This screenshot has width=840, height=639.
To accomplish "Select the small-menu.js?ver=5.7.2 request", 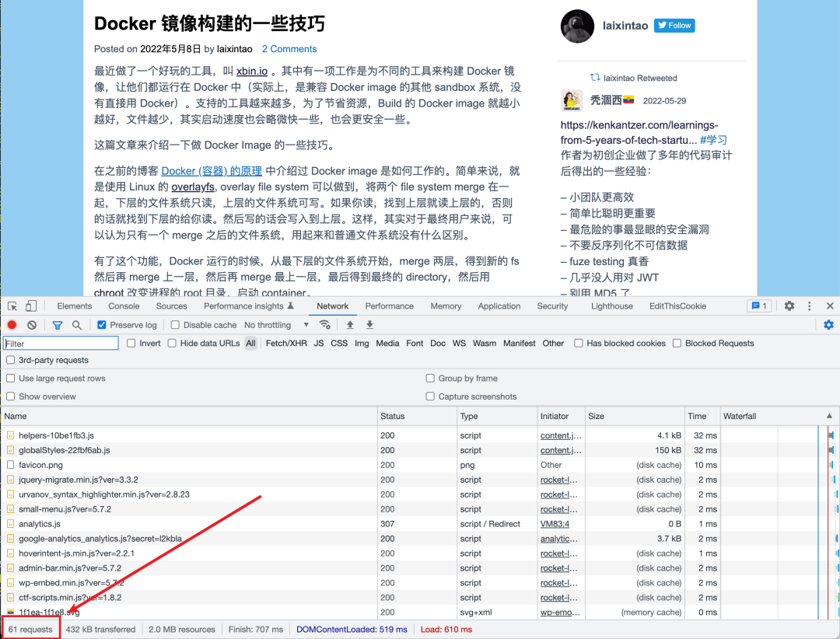I will point(65,509).
